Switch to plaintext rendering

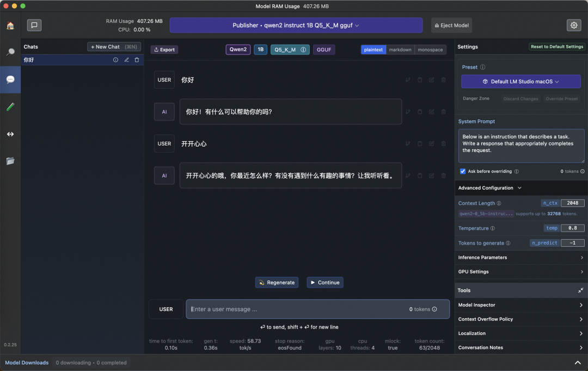tap(373, 50)
